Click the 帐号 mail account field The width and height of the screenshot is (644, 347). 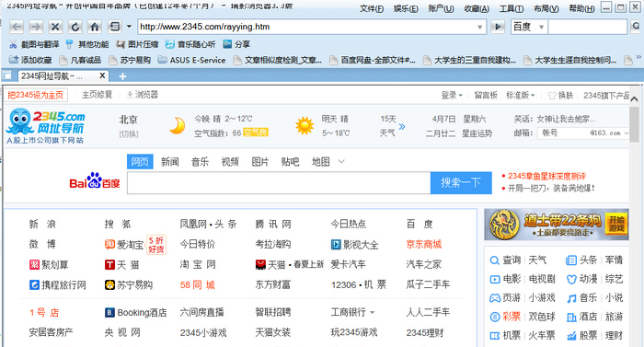click(563, 133)
